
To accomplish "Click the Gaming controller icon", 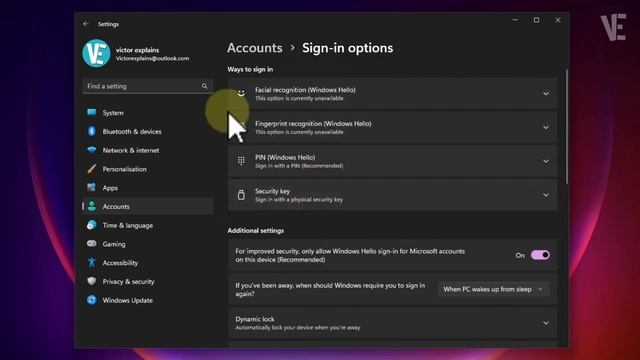I will tap(91, 244).
